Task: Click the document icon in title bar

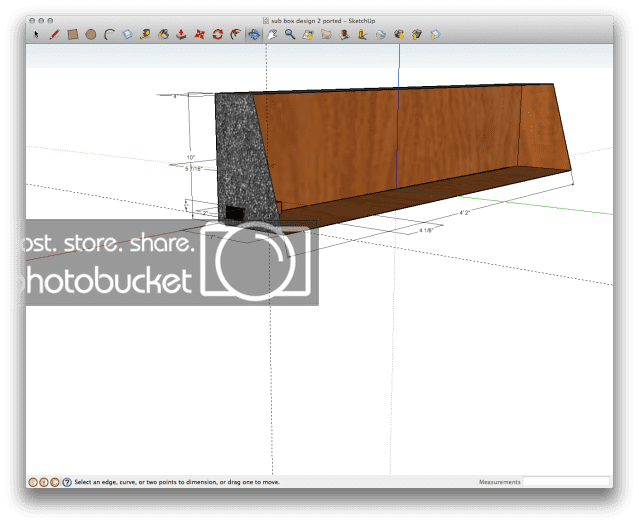Action: coord(266,20)
